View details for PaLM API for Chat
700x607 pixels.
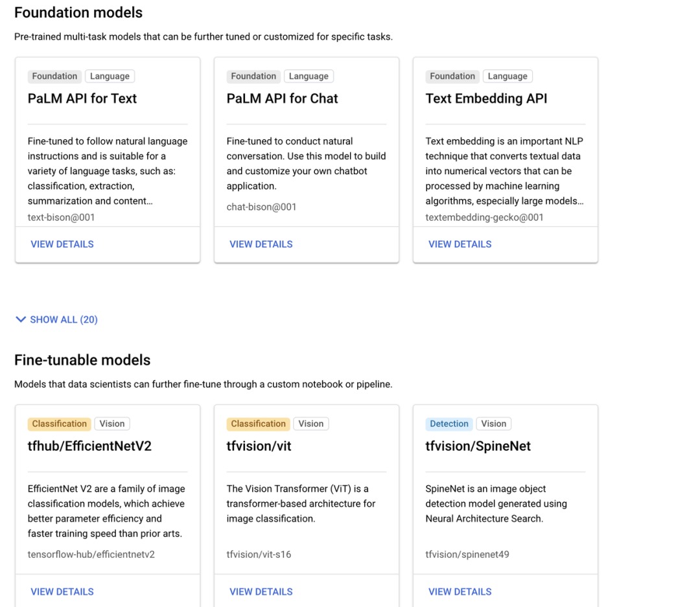click(261, 244)
